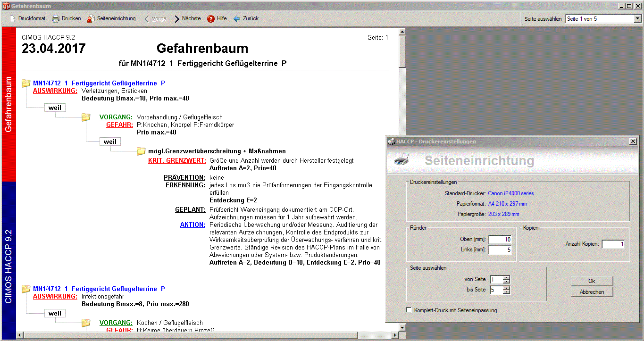This screenshot has width=644, height=341.
Task: Click the von Seite number field
Action: click(496, 279)
